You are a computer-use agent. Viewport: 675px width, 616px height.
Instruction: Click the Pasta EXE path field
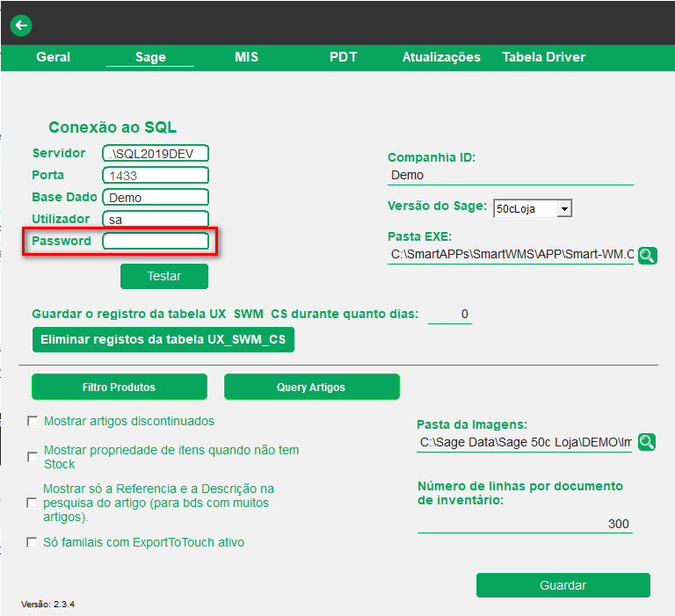511,255
